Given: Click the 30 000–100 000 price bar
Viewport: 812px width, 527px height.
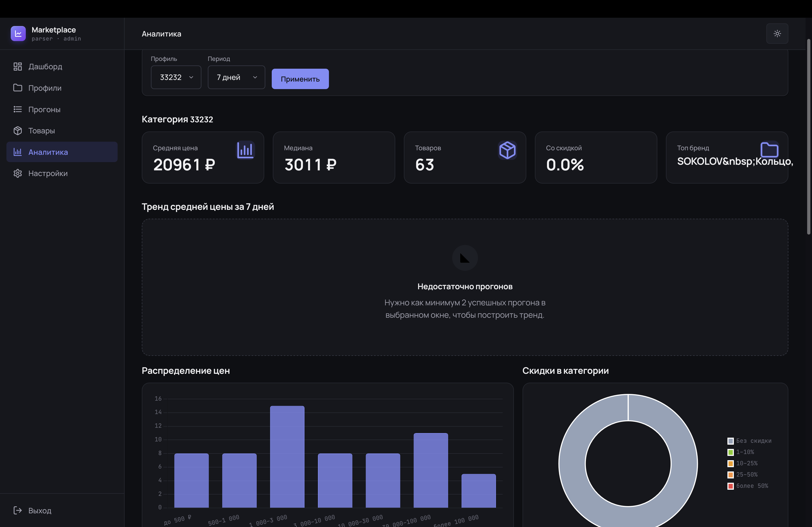Looking at the screenshot, I should [431, 470].
